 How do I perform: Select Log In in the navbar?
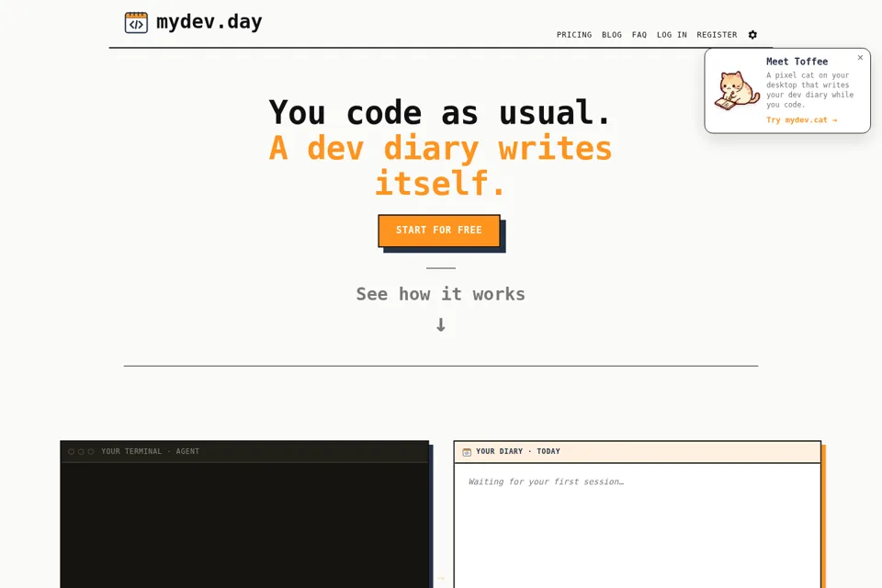click(672, 35)
